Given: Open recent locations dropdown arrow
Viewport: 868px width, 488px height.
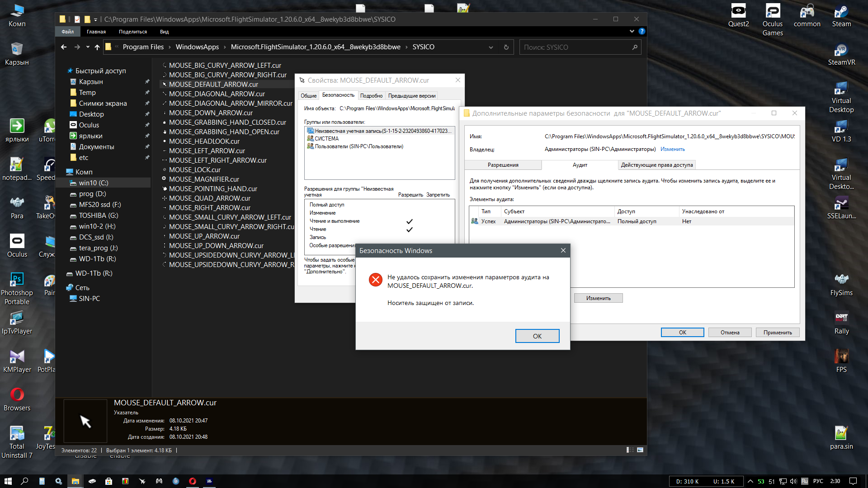Looking at the screenshot, I should coord(88,47).
